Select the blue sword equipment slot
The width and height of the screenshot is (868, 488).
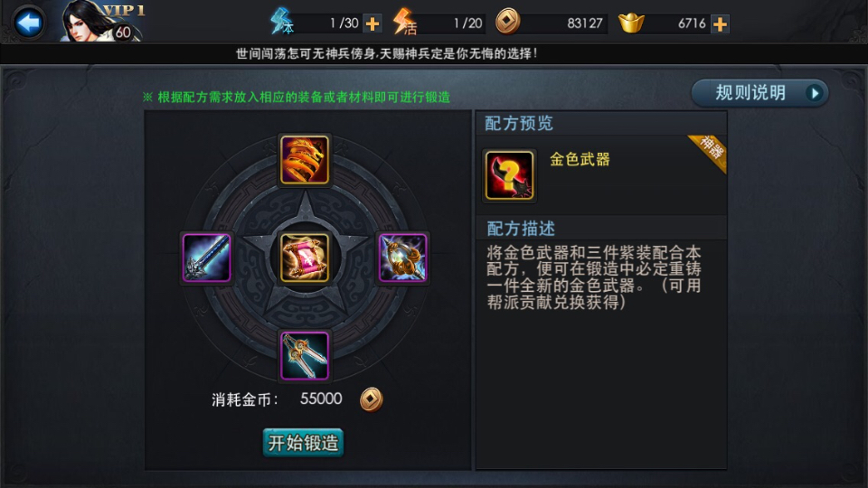click(206, 258)
